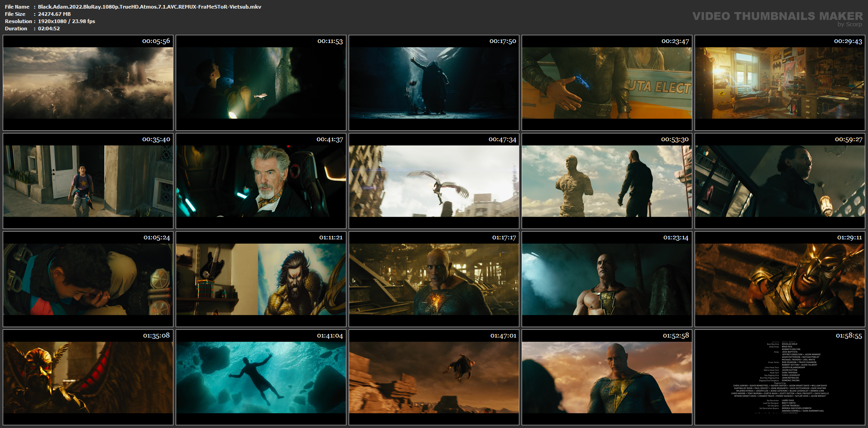The height and width of the screenshot is (428, 868).
Task: Open the frame stamped 00:35:40
Action: [x=88, y=181]
